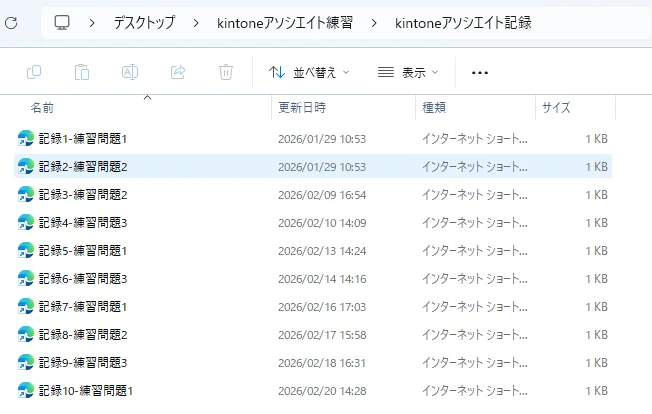The width and height of the screenshot is (652, 414).
Task: Sort by the 更新日時 column header
Action: [302, 108]
